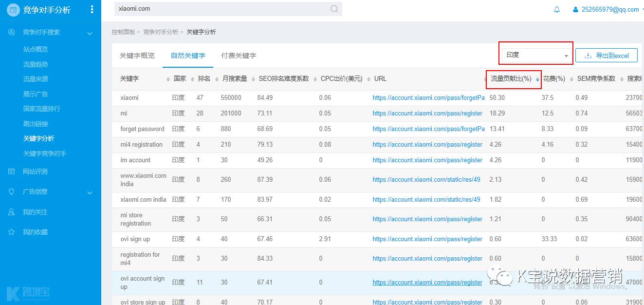Click the SEM competition value 0.74
Image resolution: width=644 pixels, height=305 pixels.
pos(582,113)
